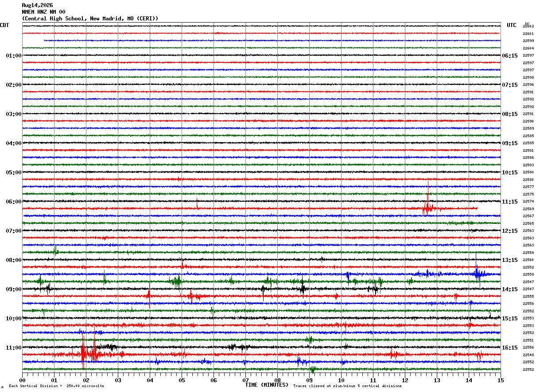Screen dimensions: 536x392
Task: Click the "Traces clipped at plus/minus 5" note
Action: click(x=347, y=386)
